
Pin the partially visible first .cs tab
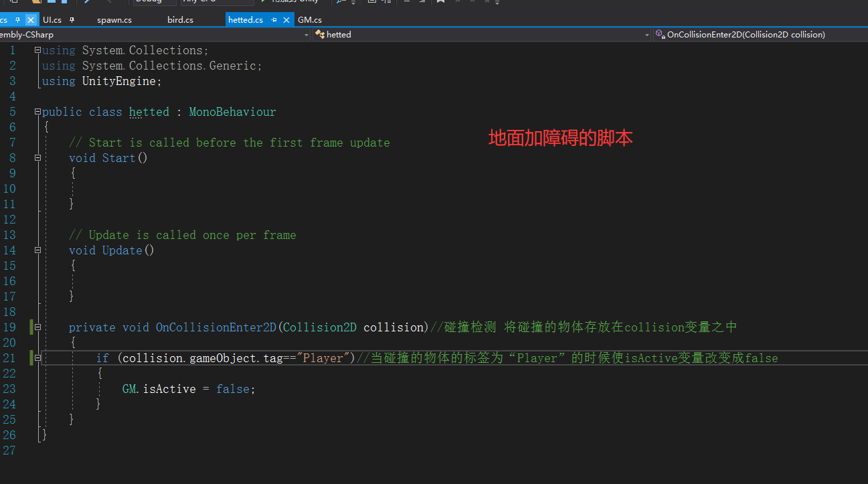click(x=18, y=20)
